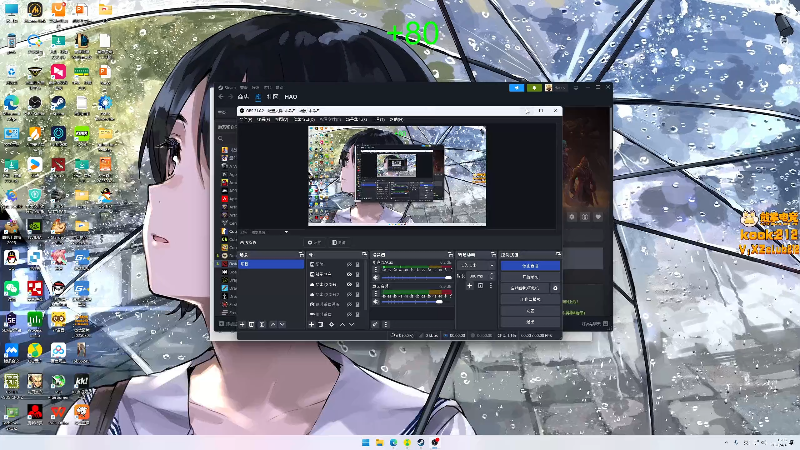Screen dimensions: 800x450
Task: Click green button in back window title bar
Action: point(534,88)
